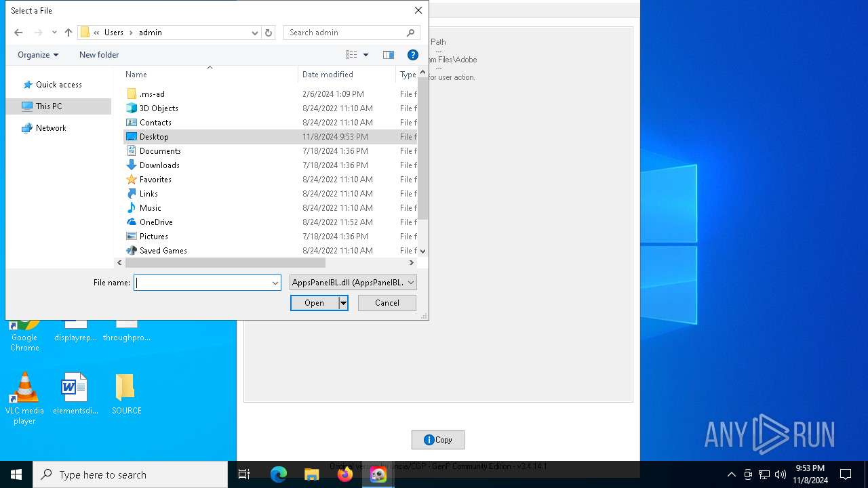Open the SOURCE folder on desktop
The height and width of the screenshot is (488, 868).
tap(126, 394)
